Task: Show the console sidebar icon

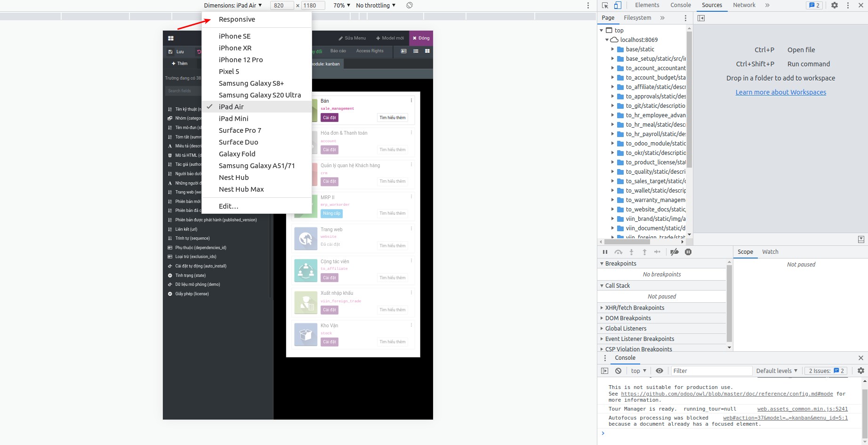Action: click(605, 371)
